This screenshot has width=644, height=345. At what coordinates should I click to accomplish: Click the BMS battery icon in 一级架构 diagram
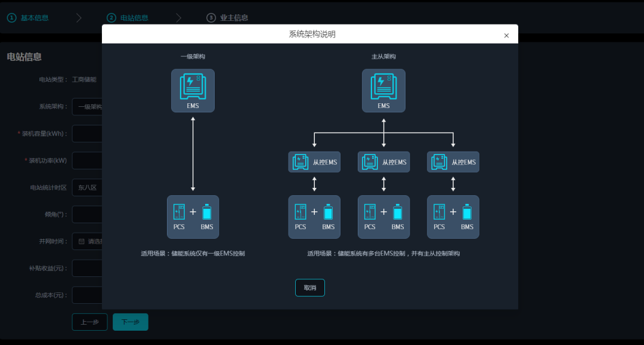coord(207,212)
